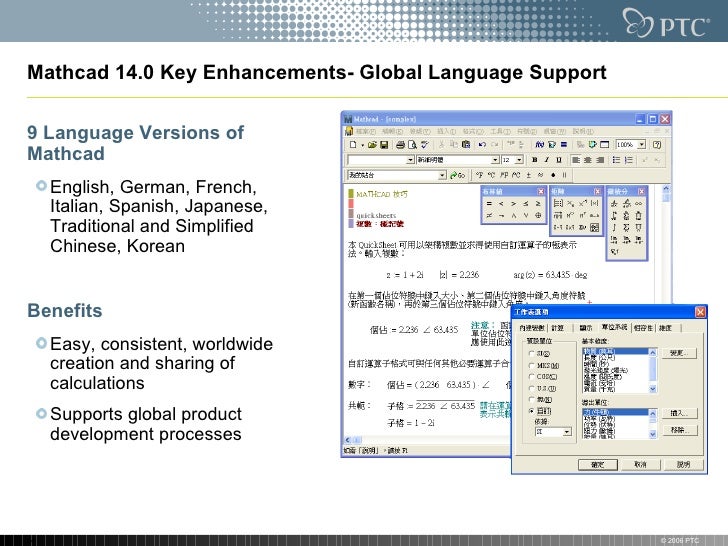Click the equals sign in Boolean palette
This screenshot has height=546, width=728.
(489, 204)
